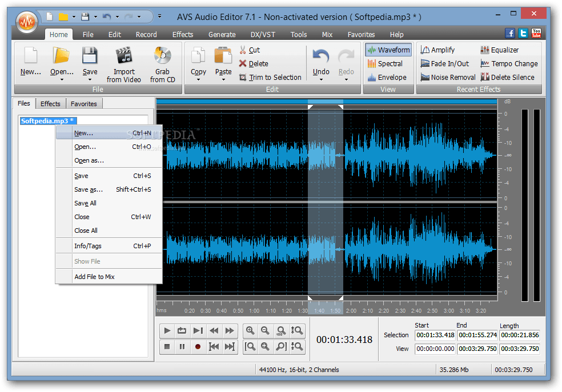Expand the Copy dropdown arrow
The height and width of the screenshot is (392, 562).
click(x=198, y=80)
